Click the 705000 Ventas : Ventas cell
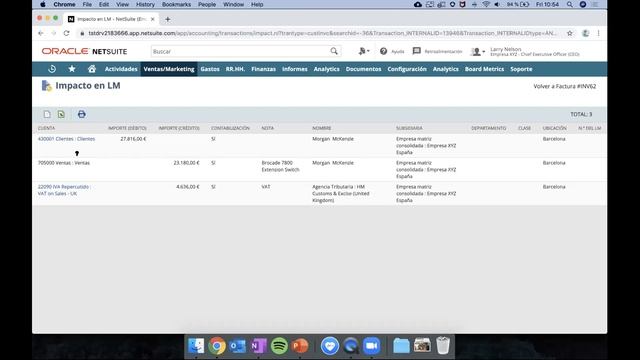This screenshot has height=360, width=640. [x=64, y=163]
